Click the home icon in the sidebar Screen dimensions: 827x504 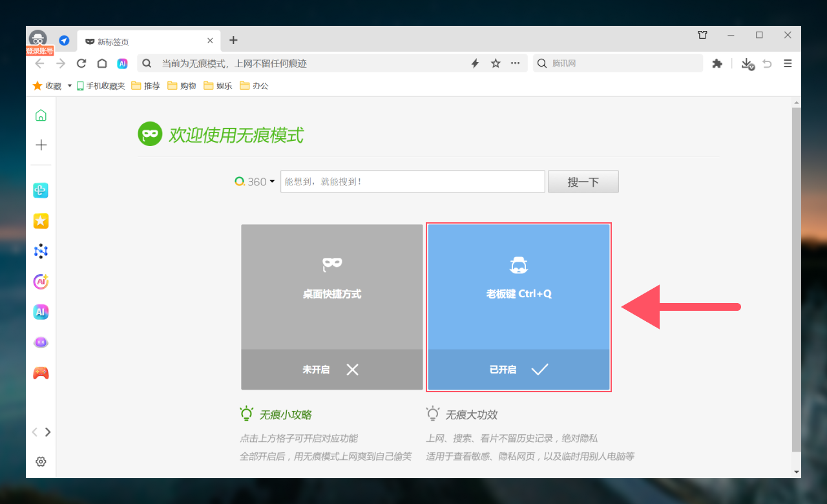tap(41, 116)
